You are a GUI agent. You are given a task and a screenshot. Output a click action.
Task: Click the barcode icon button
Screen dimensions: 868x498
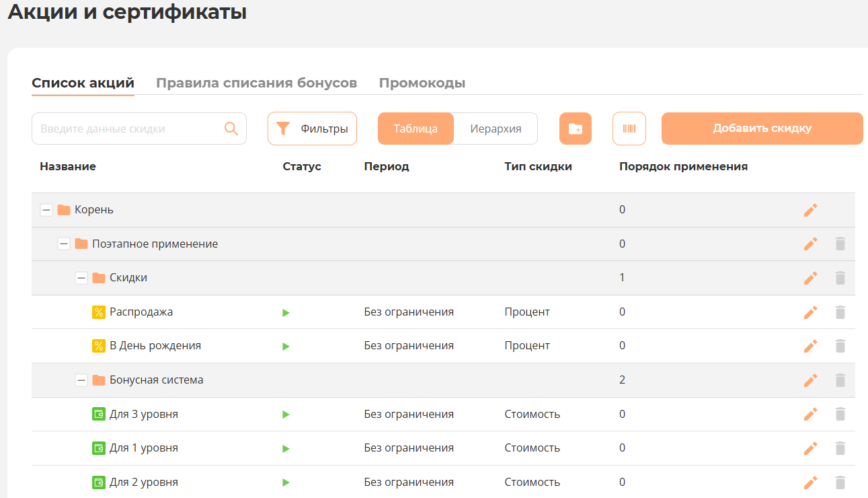point(629,129)
